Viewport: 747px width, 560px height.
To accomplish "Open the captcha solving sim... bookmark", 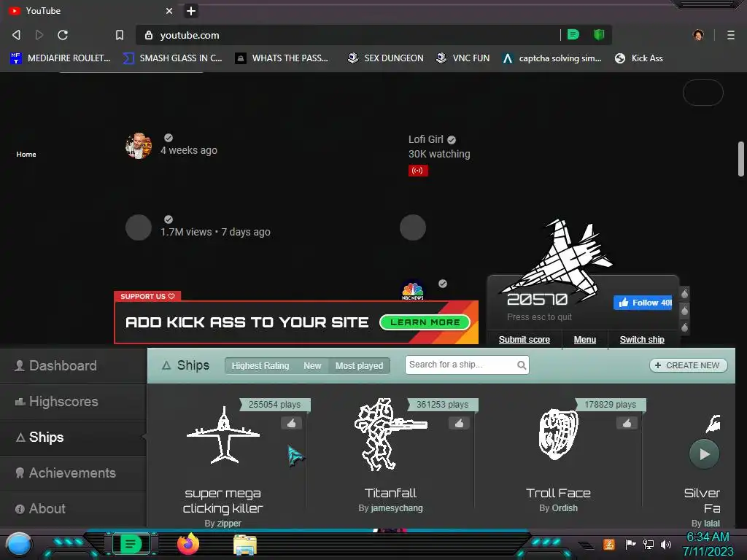I will [551, 58].
